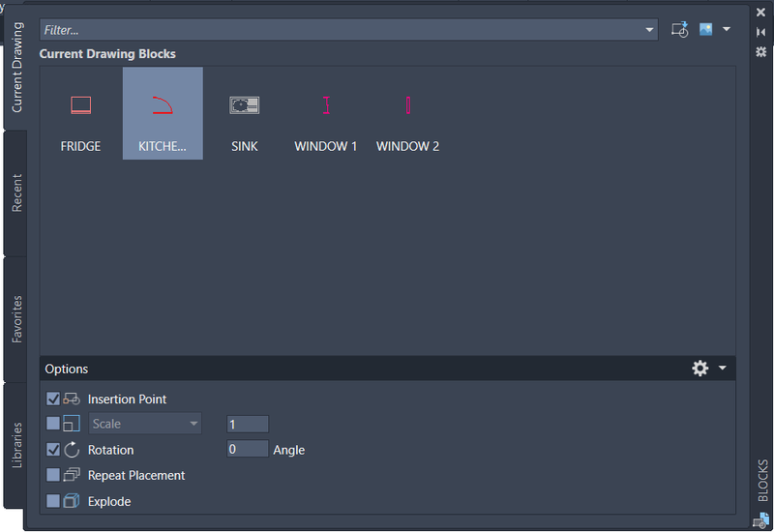The image size is (774, 532).
Task: Click the Options header bar
Action: [x=388, y=369]
